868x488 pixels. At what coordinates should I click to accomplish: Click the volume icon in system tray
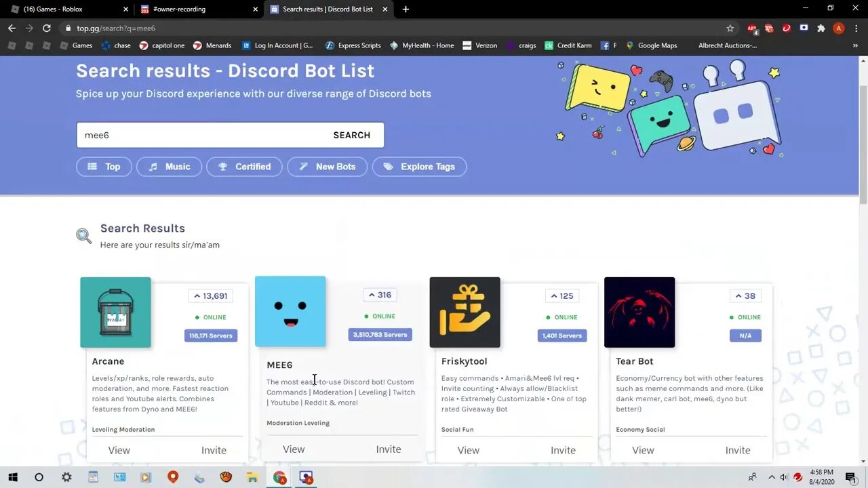(x=784, y=477)
